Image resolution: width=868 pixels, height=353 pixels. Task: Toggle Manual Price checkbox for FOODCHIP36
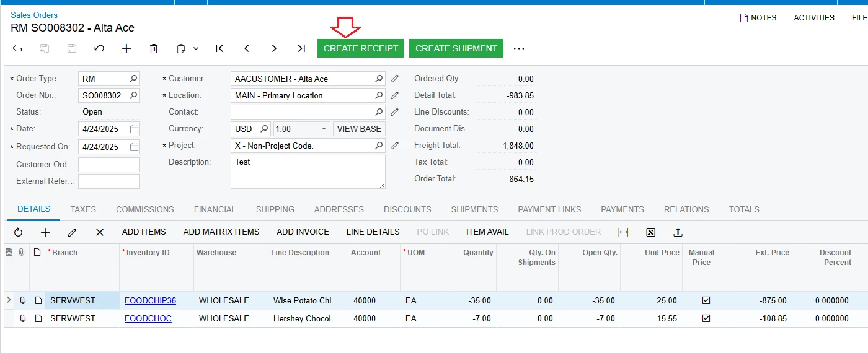pyautogui.click(x=706, y=300)
